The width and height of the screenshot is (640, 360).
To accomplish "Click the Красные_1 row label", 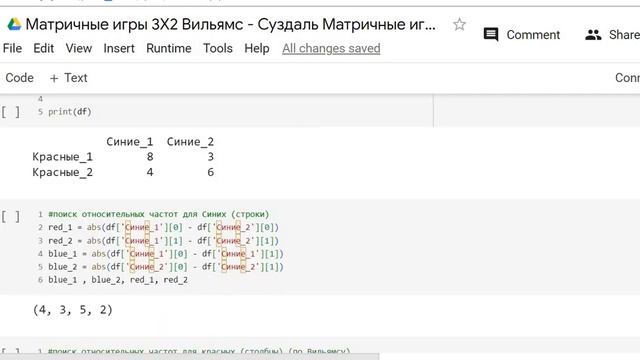I will pos(62,157).
